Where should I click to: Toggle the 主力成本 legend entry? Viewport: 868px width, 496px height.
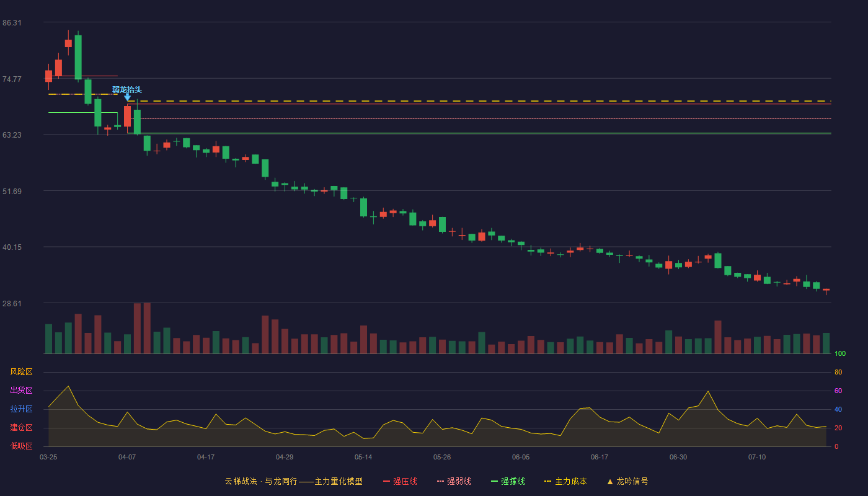pos(565,481)
